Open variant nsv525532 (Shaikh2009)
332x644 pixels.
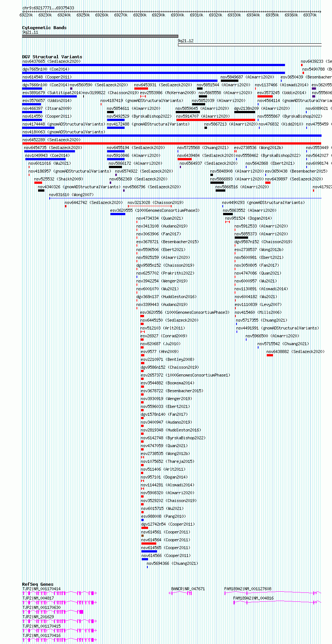point(59,179)
